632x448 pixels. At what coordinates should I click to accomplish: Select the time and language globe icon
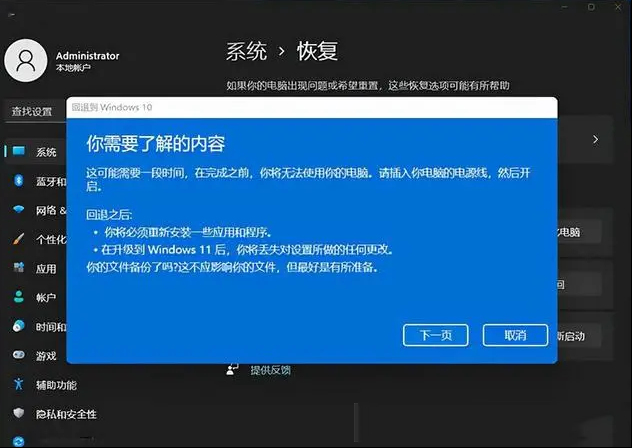pyautogui.click(x=19, y=325)
